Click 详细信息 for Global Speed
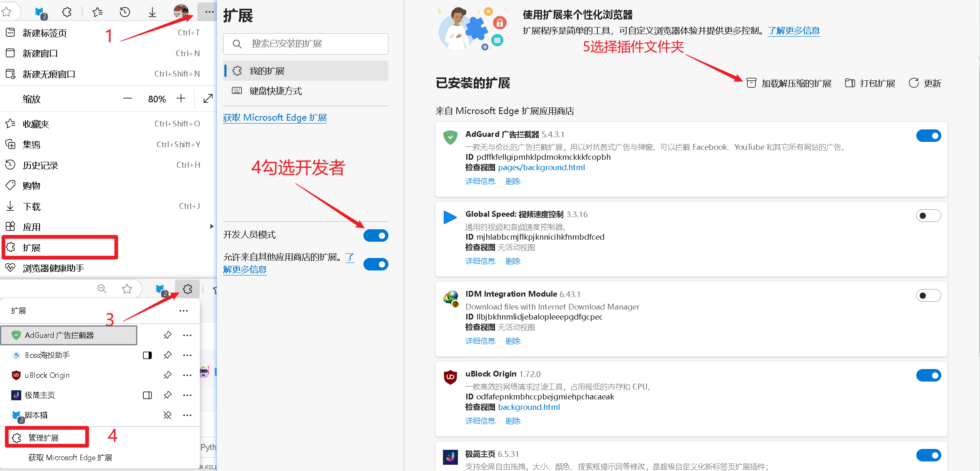980x471 pixels. tap(480, 261)
